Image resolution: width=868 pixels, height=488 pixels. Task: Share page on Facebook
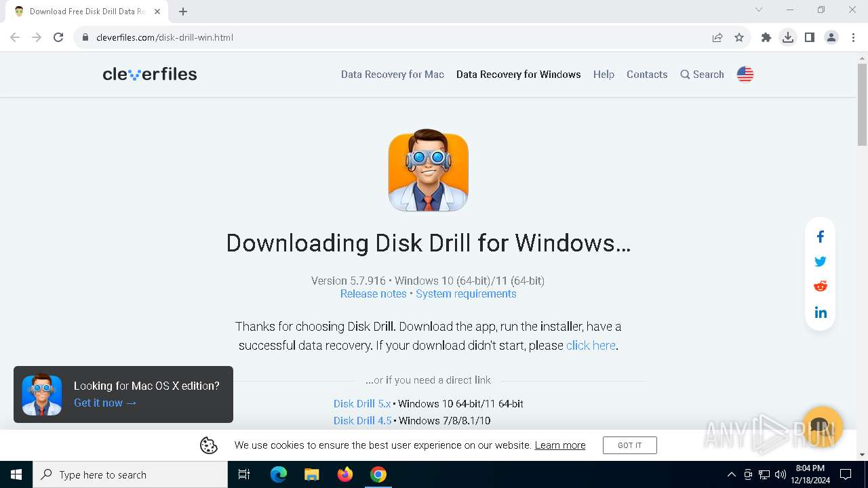click(821, 237)
